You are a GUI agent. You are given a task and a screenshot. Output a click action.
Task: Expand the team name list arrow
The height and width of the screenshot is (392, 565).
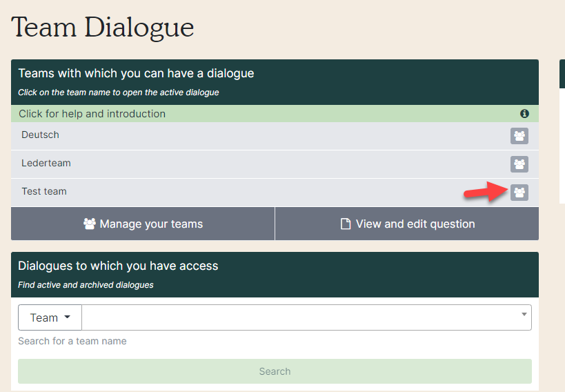click(x=524, y=315)
